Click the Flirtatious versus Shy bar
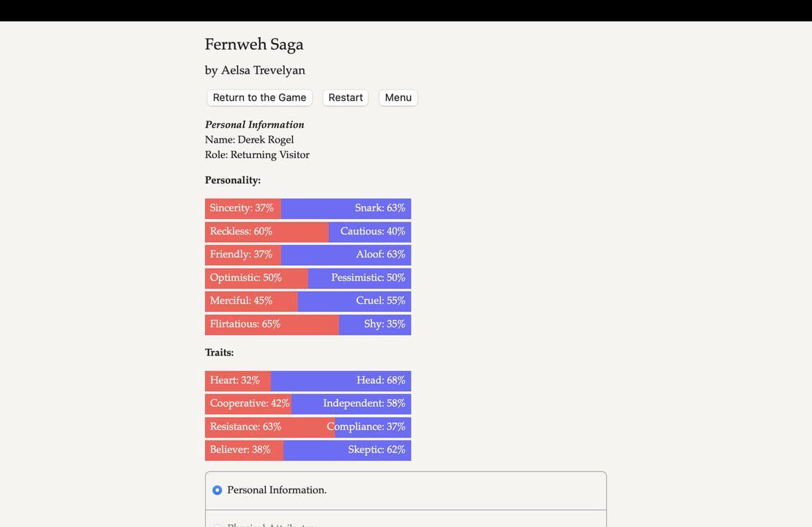Viewport: 812px width, 527px height. 308,324
